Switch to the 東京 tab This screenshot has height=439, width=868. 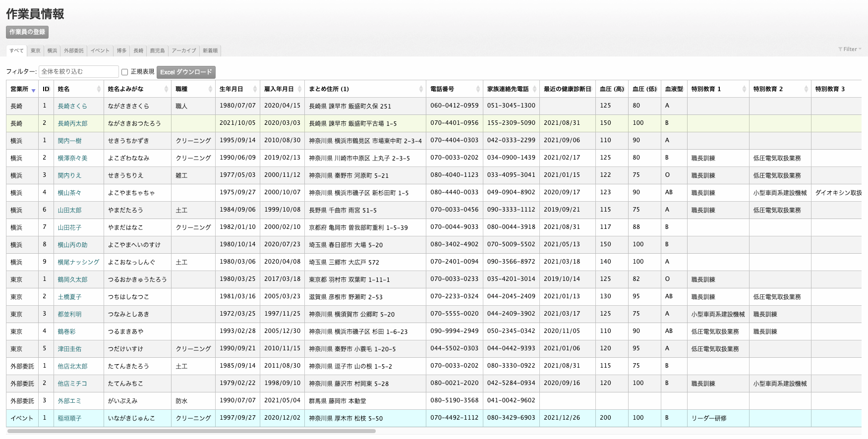[35, 51]
